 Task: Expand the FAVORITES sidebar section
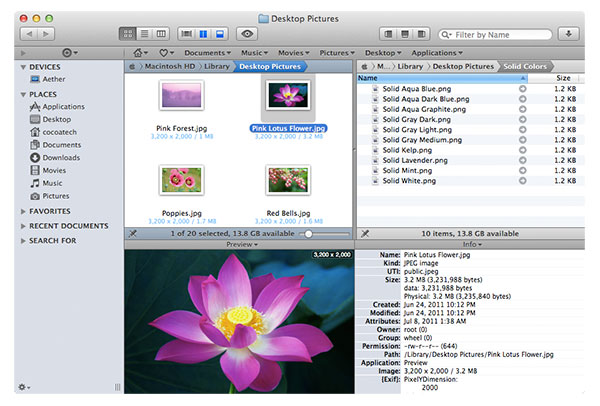tap(23, 211)
